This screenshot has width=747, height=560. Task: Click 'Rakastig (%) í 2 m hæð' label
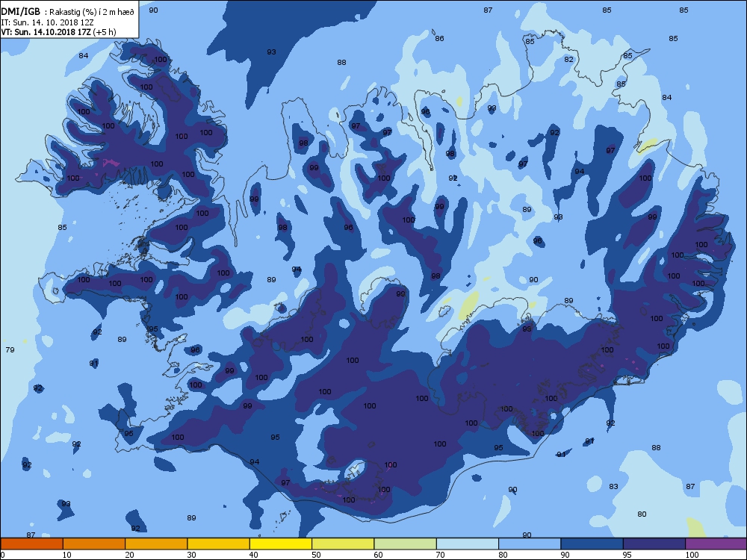[x=91, y=13]
